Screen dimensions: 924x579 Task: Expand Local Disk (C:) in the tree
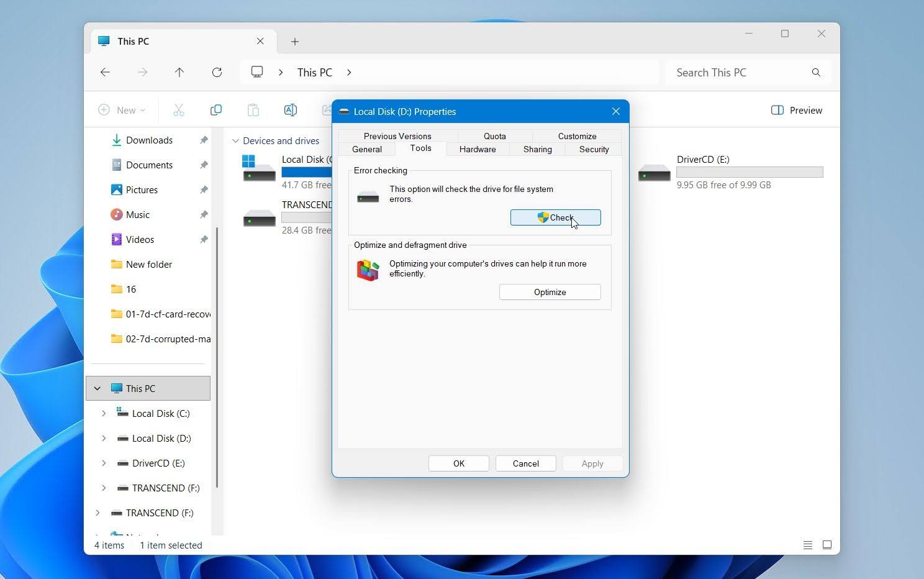(104, 414)
